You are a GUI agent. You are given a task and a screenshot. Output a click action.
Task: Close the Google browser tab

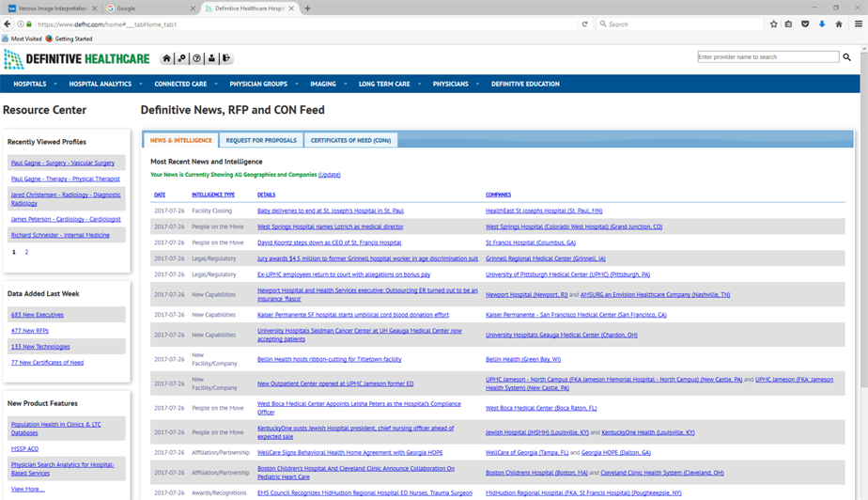pyautogui.click(x=193, y=8)
